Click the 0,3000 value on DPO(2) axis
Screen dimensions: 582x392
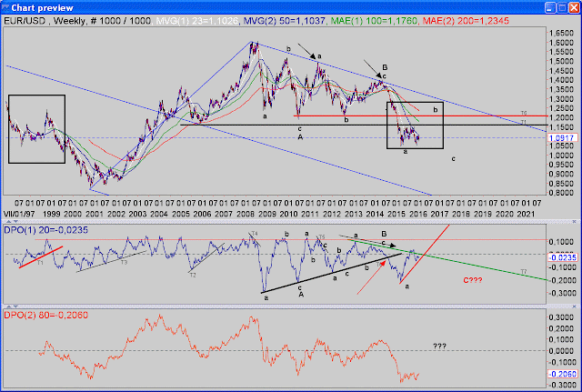click(x=561, y=317)
